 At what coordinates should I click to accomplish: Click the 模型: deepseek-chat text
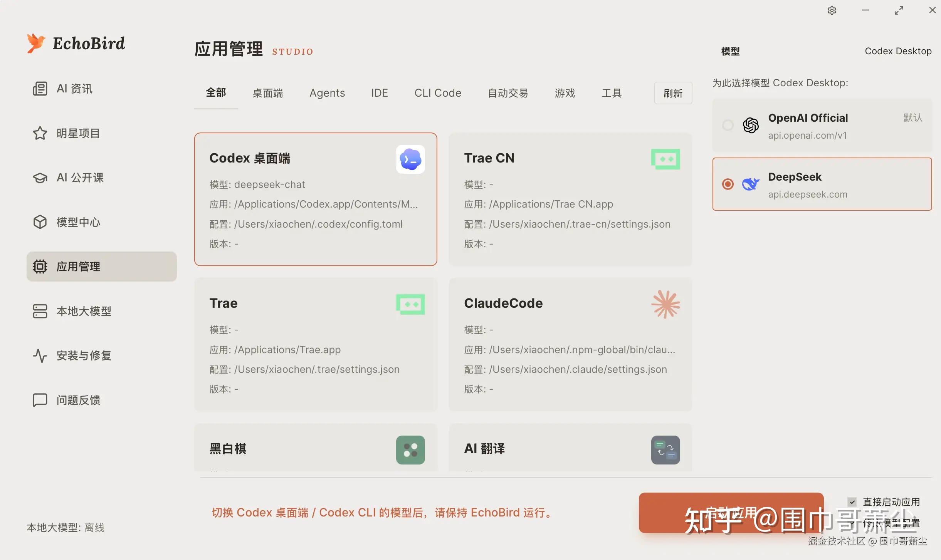257,184
